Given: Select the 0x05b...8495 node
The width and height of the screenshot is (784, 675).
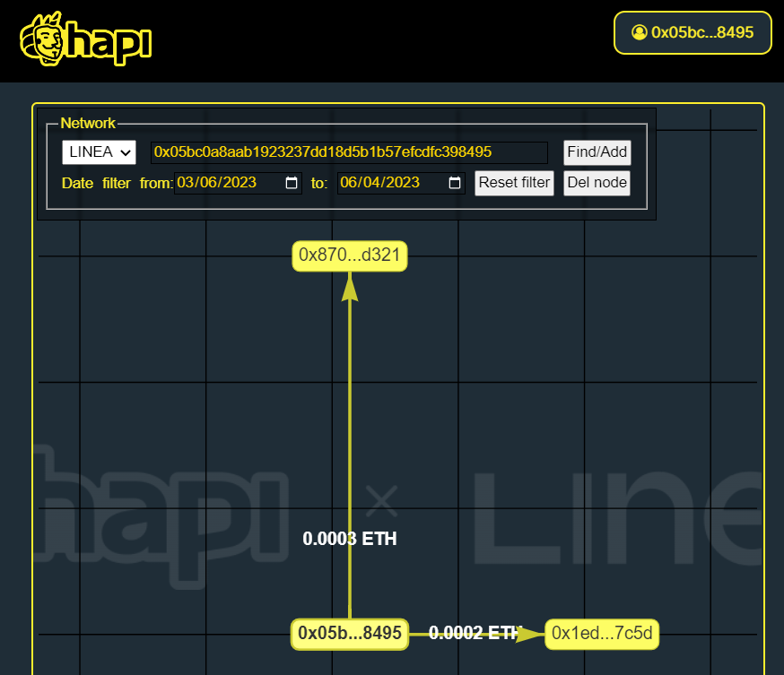Looking at the screenshot, I should tap(350, 634).
